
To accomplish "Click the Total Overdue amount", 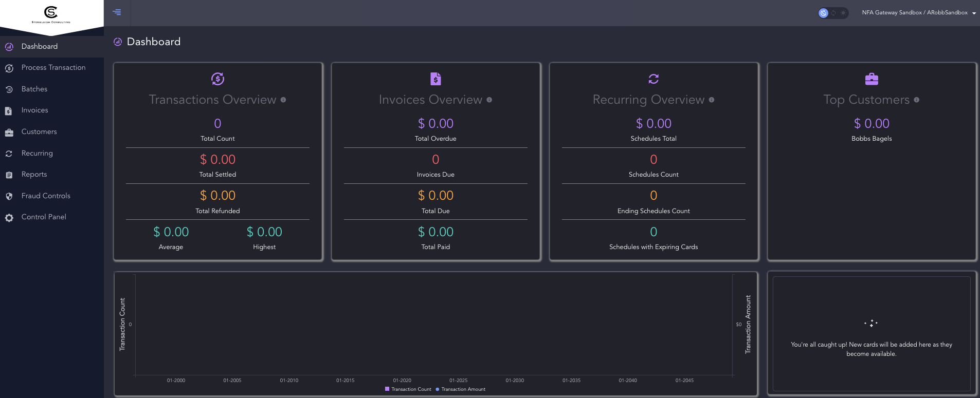I will pyautogui.click(x=435, y=124).
